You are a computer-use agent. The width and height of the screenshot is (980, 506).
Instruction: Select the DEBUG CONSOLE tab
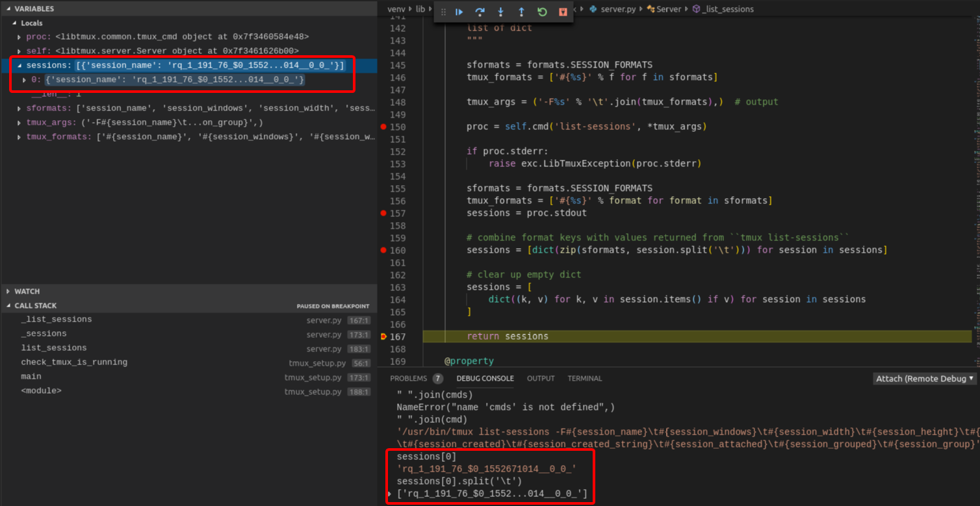tap(485, 379)
